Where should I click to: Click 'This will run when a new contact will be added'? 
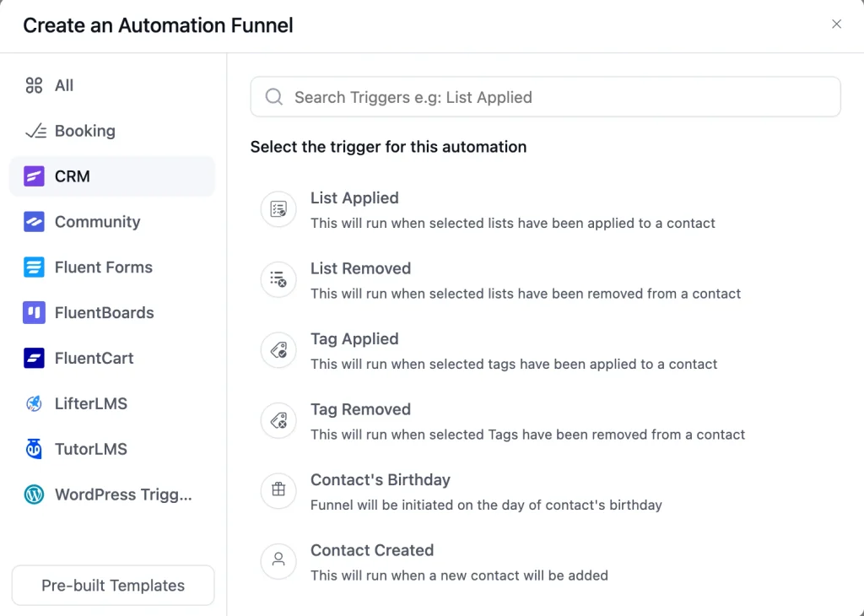click(x=459, y=575)
